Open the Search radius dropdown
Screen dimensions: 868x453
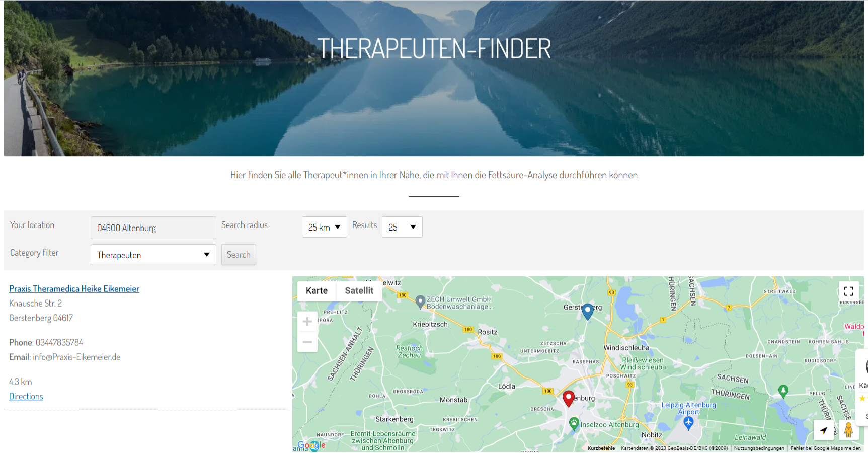point(325,227)
